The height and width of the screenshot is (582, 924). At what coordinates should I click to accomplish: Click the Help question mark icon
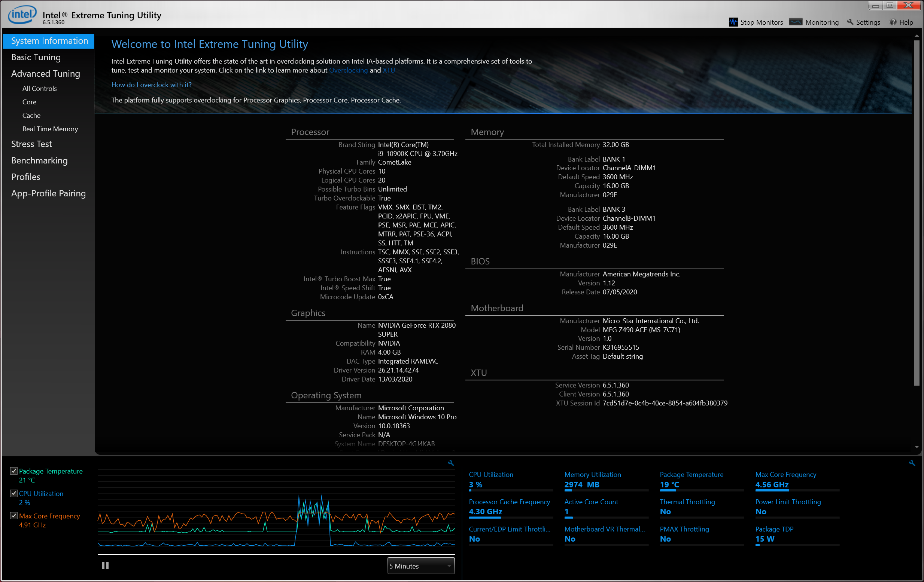[893, 22]
